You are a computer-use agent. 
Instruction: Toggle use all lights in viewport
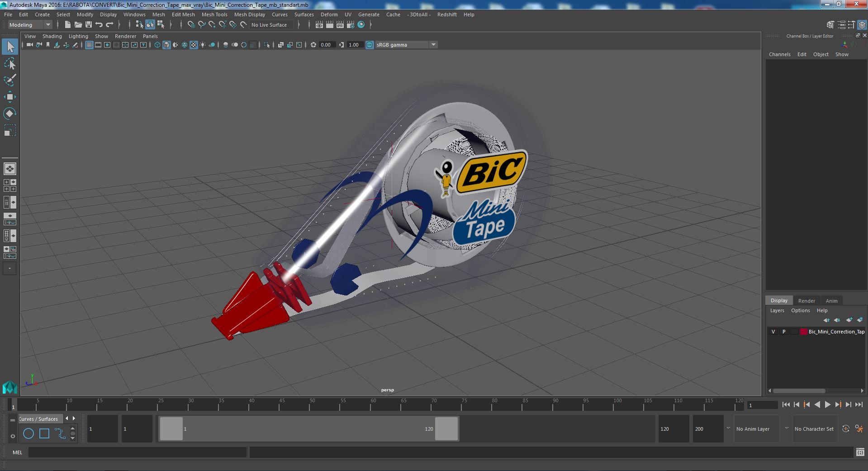coord(203,45)
